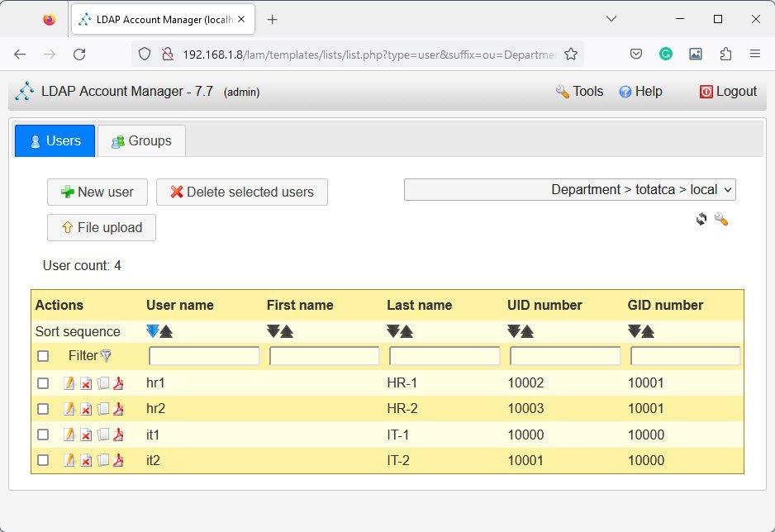Click the down sort arrow under First name
The image size is (775, 532).
click(x=273, y=331)
